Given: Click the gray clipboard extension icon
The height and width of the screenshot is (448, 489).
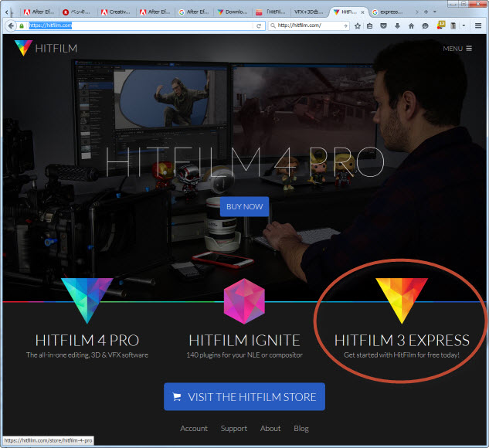Looking at the screenshot, I should coord(453,26).
